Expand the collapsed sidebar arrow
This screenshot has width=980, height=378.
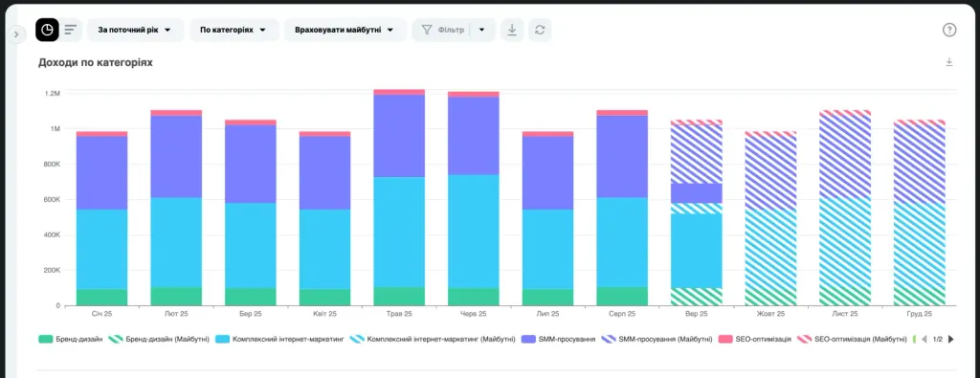pos(16,35)
